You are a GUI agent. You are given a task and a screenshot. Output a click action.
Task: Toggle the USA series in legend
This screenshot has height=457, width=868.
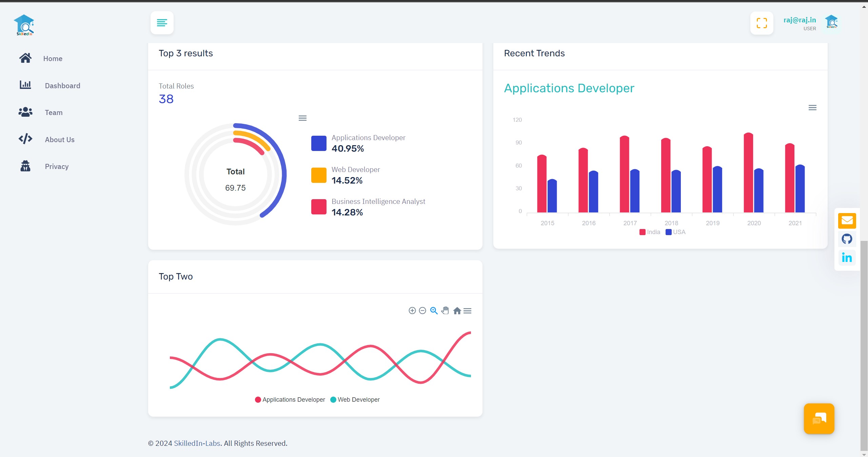click(x=675, y=232)
